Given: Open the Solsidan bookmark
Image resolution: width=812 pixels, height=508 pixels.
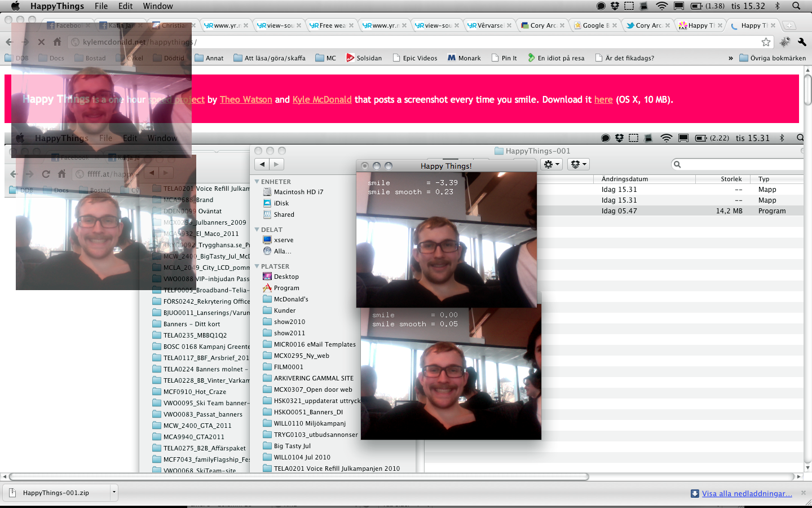Looking at the screenshot, I should click(x=364, y=58).
